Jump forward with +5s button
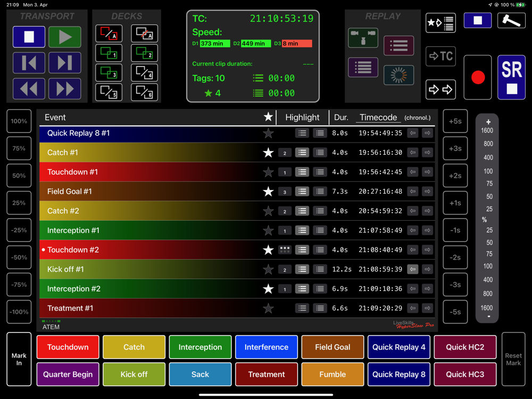 pos(455,121)
